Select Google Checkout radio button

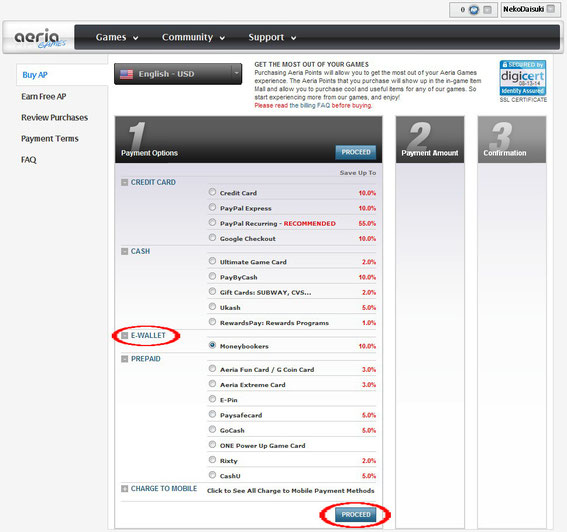212,238
